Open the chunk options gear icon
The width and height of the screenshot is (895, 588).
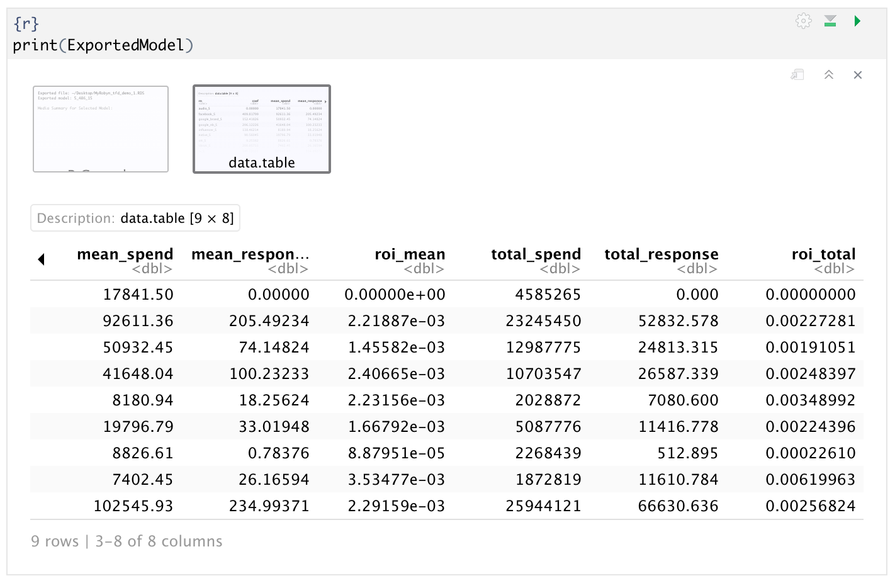[x=804, y=21]
